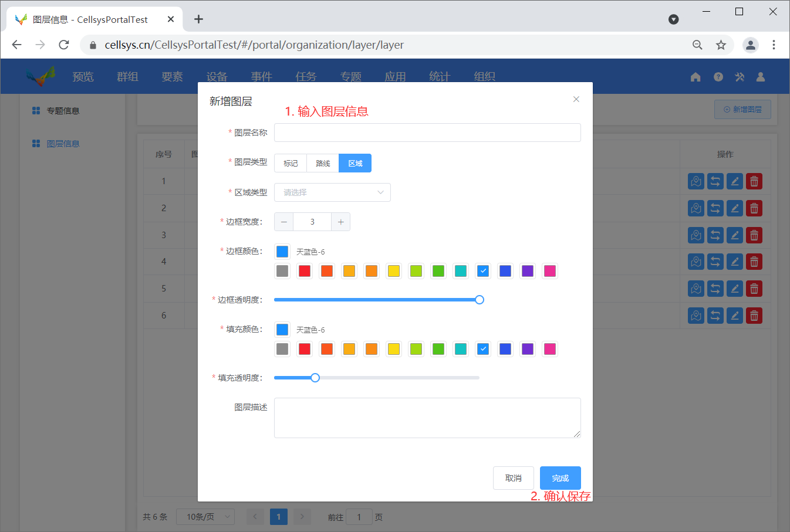The image size is (790, 532).
Task: Click the 完成 button
Action: click(561, 478)
